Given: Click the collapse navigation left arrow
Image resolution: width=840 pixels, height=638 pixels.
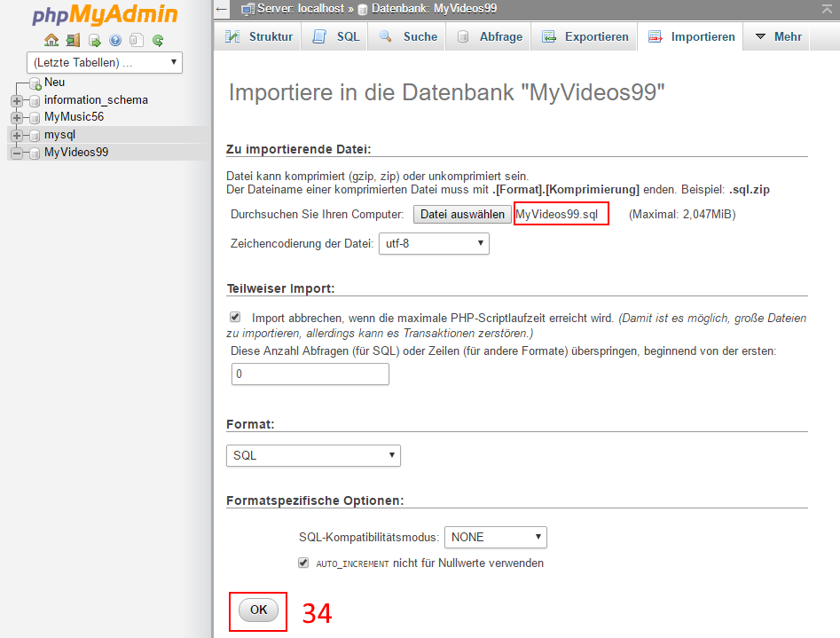Looking at the screenshot, I should (221, 9).
